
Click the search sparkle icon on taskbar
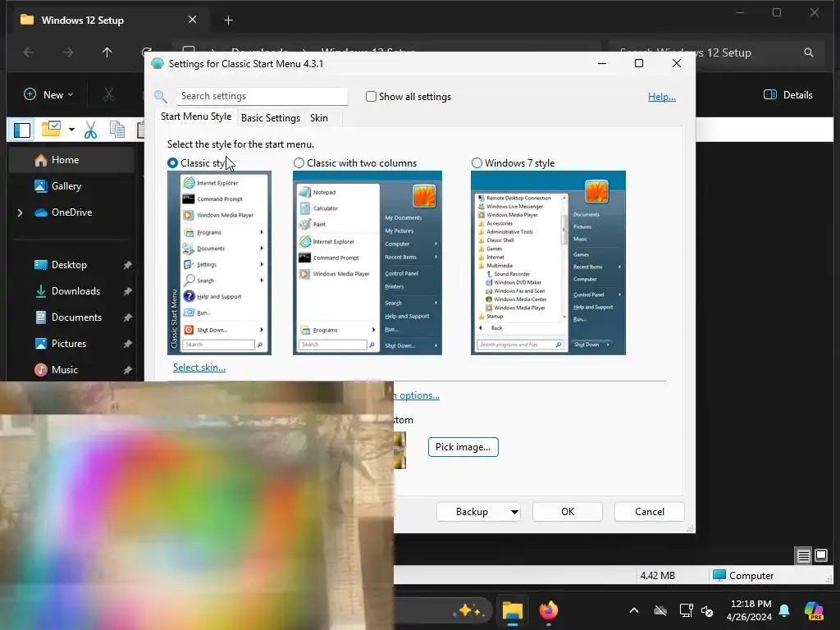(468, 610)
